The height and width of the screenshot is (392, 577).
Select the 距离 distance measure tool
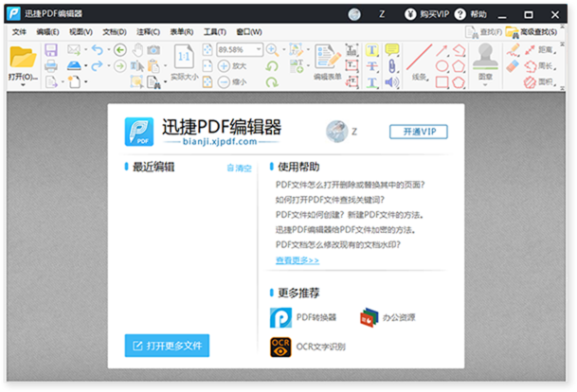point(539,49)
